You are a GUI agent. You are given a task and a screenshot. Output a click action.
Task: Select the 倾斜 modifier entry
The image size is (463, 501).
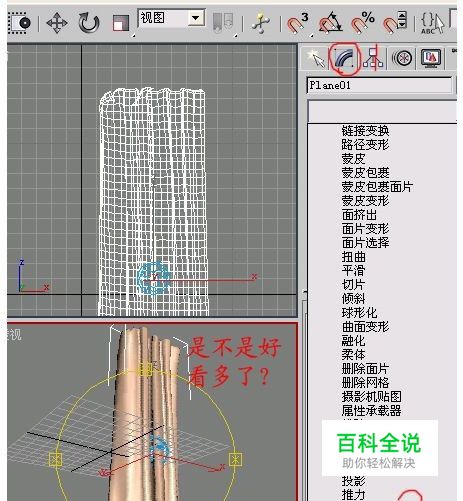pyautogui.click(x=353, y=298)
